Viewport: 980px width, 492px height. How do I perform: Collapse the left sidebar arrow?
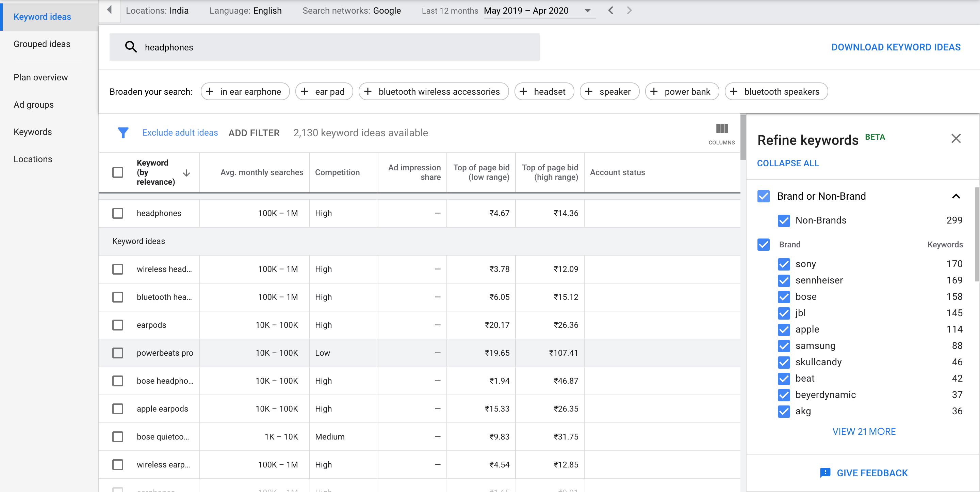pos(109,10)
